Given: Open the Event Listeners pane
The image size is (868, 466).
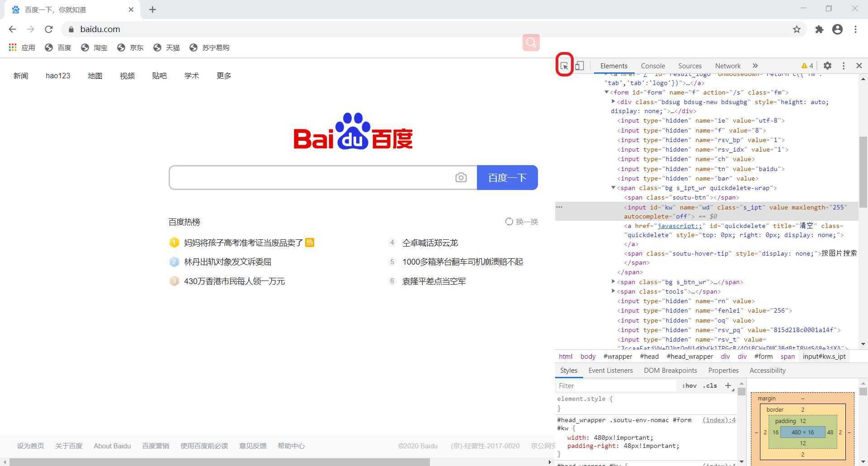Looking at the screenshot, I should point(611,371).
